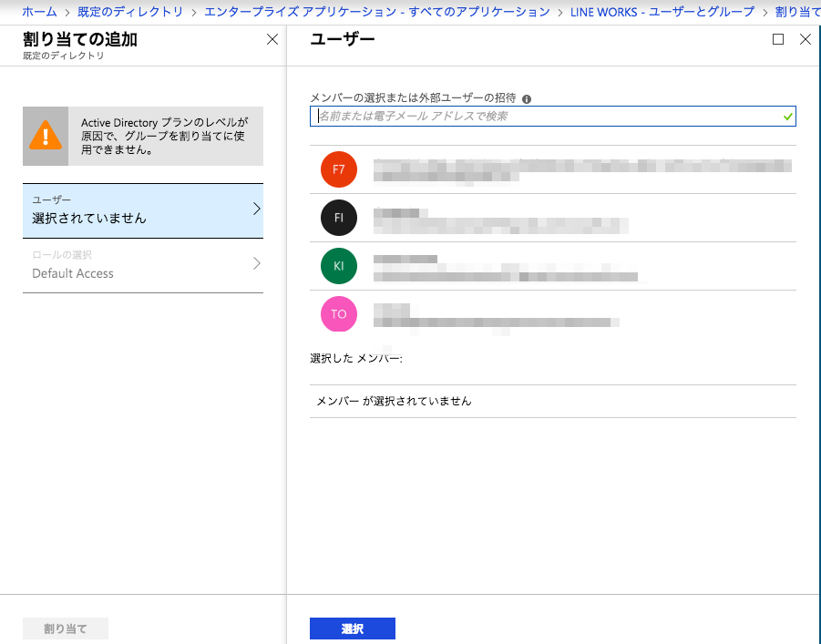Click the pink TO user avatar icon

coord(338,314)
